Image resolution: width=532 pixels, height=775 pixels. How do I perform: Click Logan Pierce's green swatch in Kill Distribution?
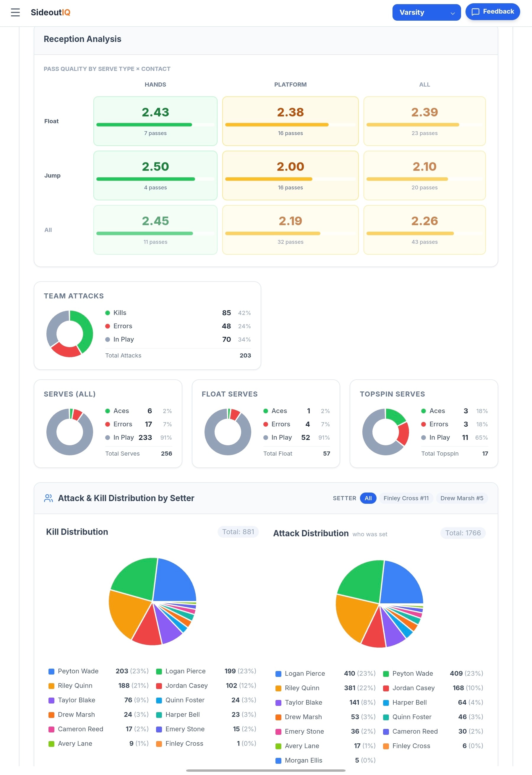[x=159, y=671]
